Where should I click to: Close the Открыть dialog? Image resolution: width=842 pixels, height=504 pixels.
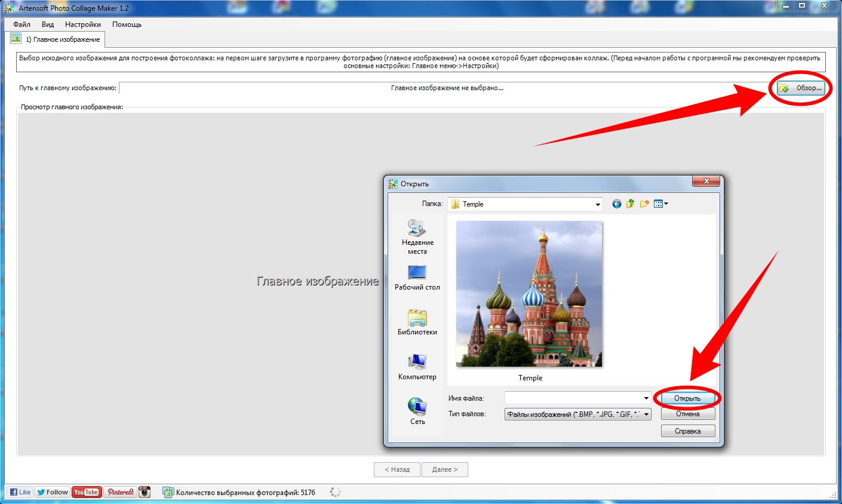[706, 181]
